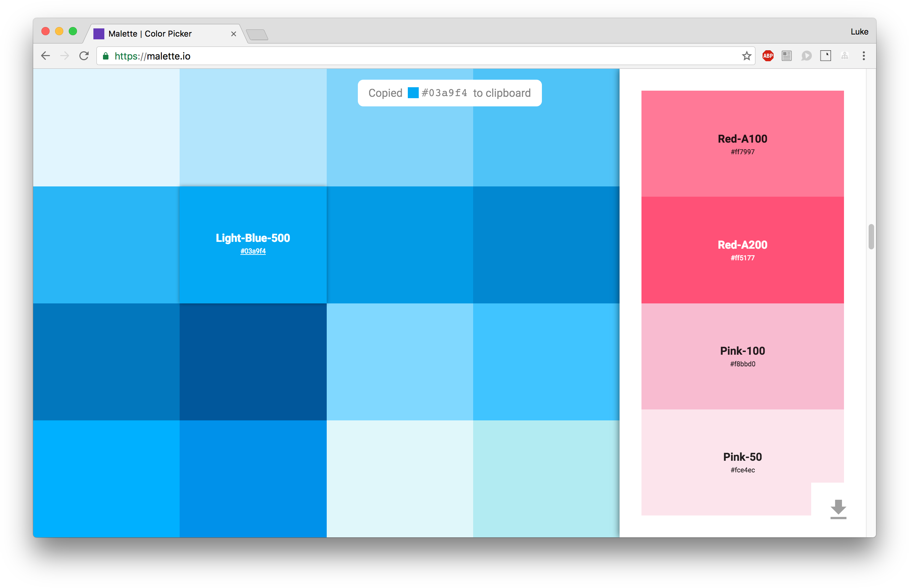Click the reader view extension icon
This screenshot has width=909, height=588.
pos(787,56)
